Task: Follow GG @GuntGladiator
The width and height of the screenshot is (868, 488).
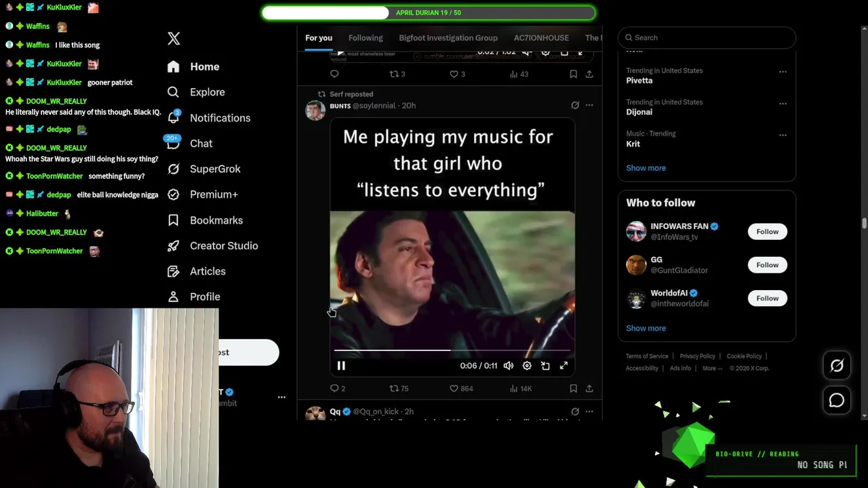Action: (x=768, y=265)
